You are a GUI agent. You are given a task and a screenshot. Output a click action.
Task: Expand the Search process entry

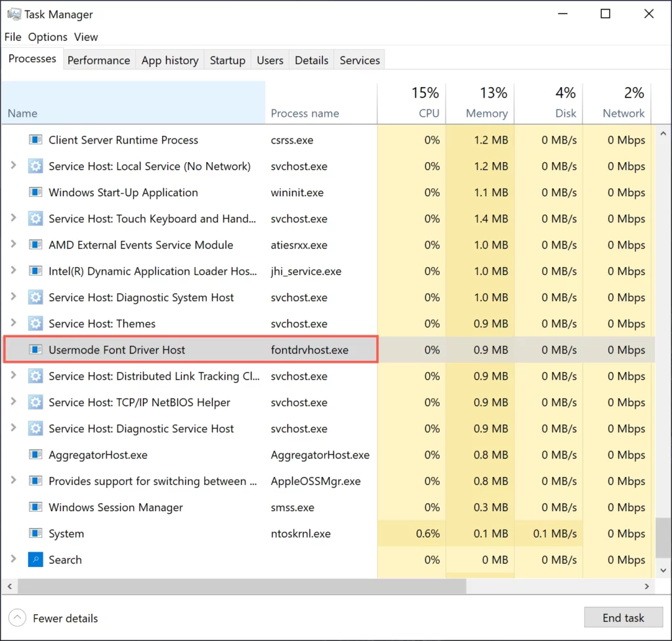click(14, 560)
